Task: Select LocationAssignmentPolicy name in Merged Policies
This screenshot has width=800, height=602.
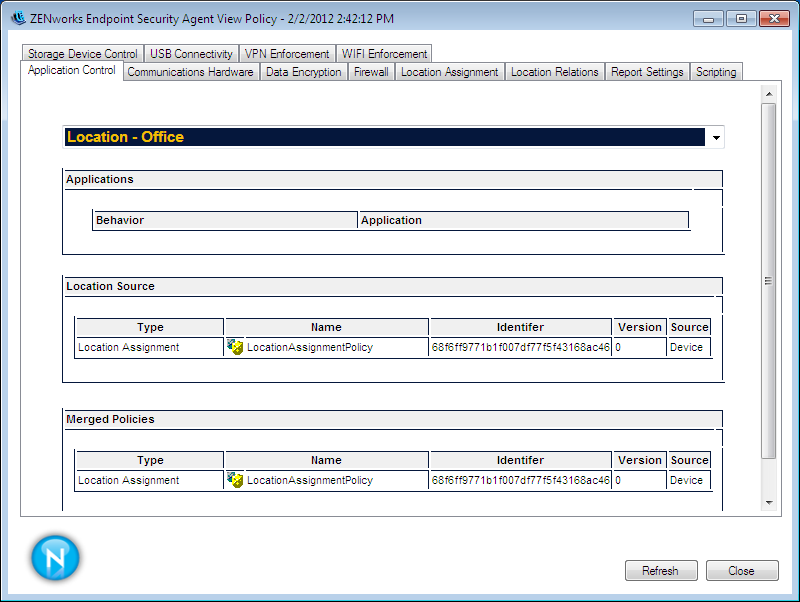Action: pyautogui.click(x=310, y=481)
